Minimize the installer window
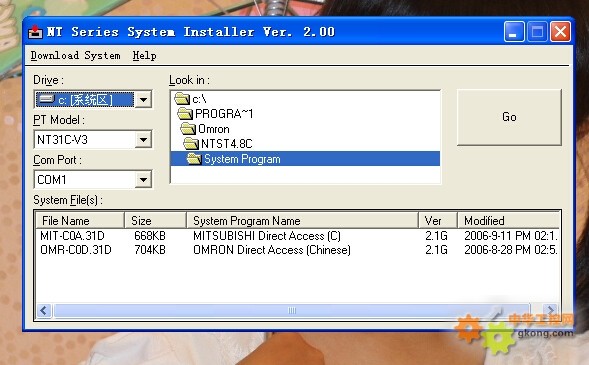Viewport: 589px width, 365px height. (x=514, y=32)
